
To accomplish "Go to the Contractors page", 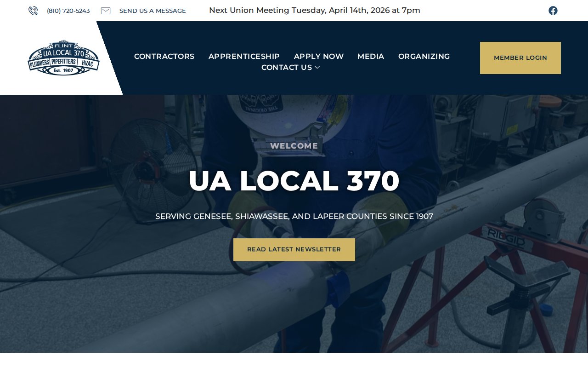I will point(164,56).
